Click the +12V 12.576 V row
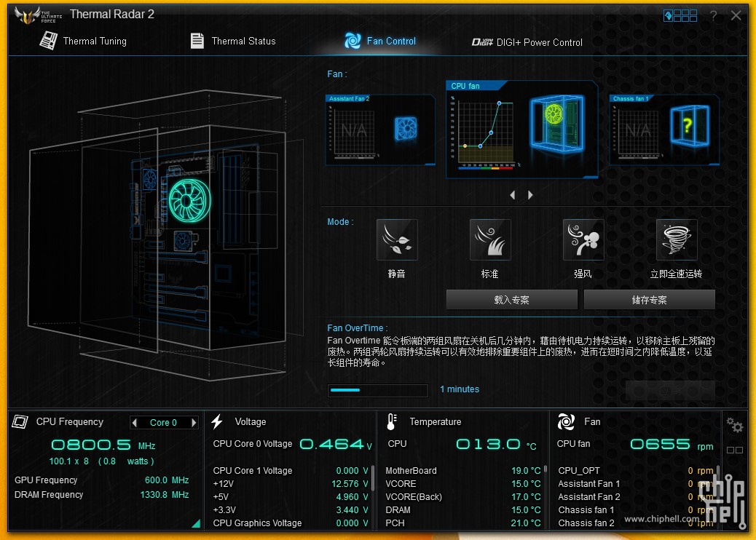This screenshot has width=756, height=540. click(x=291, y=484)
